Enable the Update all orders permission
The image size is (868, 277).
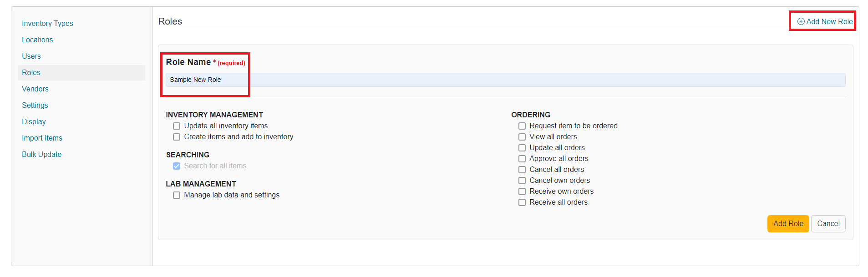pyautogui.click(x=522, y=147)
